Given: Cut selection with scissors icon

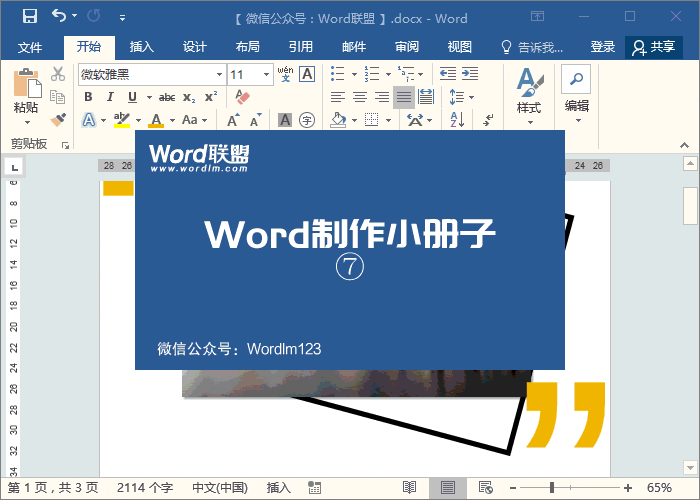Looking at the screenshot, I should click(58, 74).
